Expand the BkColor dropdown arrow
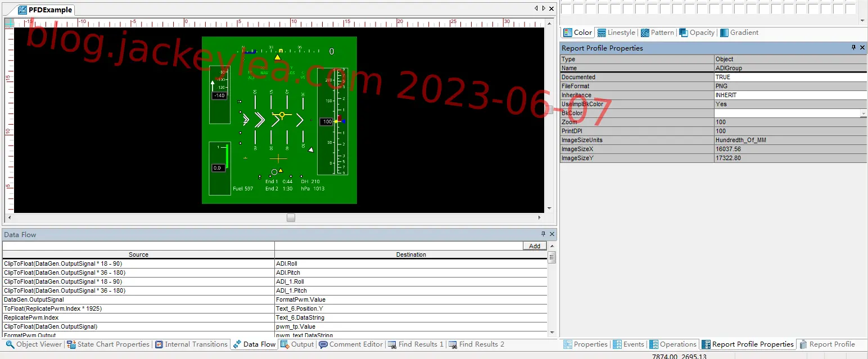This screenshot has width=868, height=359. [x=864, y=113]
